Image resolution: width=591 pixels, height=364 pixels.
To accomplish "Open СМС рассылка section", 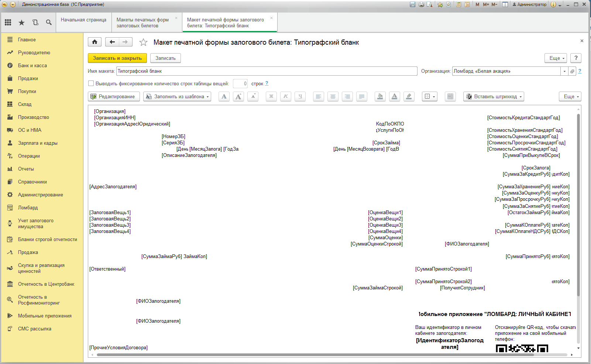I will (x=42, y=329).
